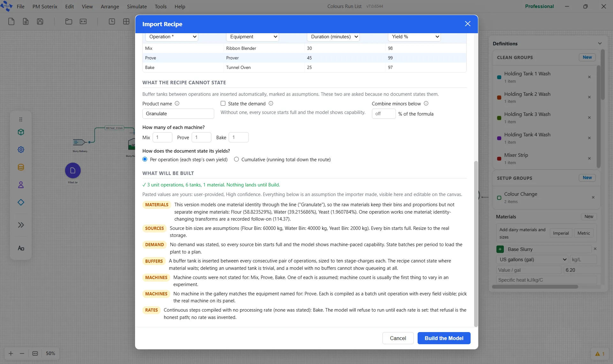Click the new file icon in toolbar
The width and height of the screenshot is (613, 364).
point(11,21)
